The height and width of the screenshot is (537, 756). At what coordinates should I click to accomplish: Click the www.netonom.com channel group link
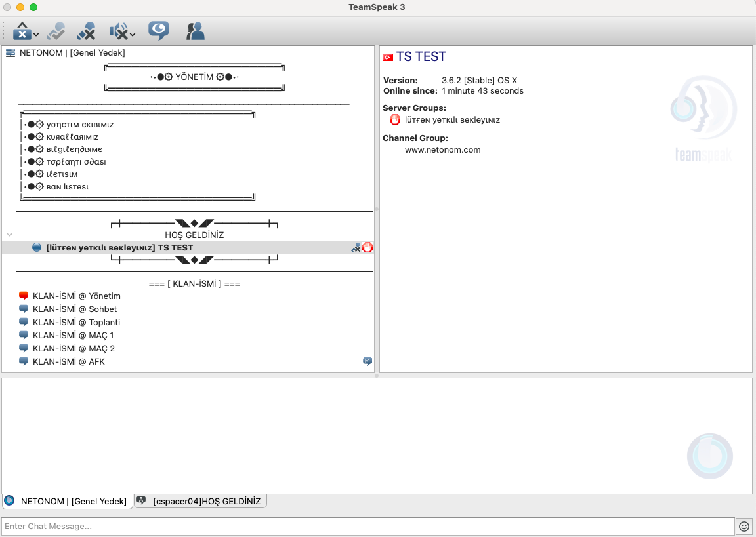(442, 150)
